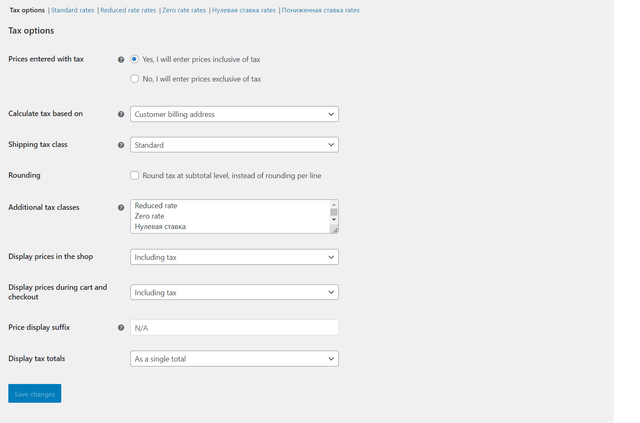Expand Shipping tax class dropdown
Screen dimensions: 640x423
tap(234, 145)
